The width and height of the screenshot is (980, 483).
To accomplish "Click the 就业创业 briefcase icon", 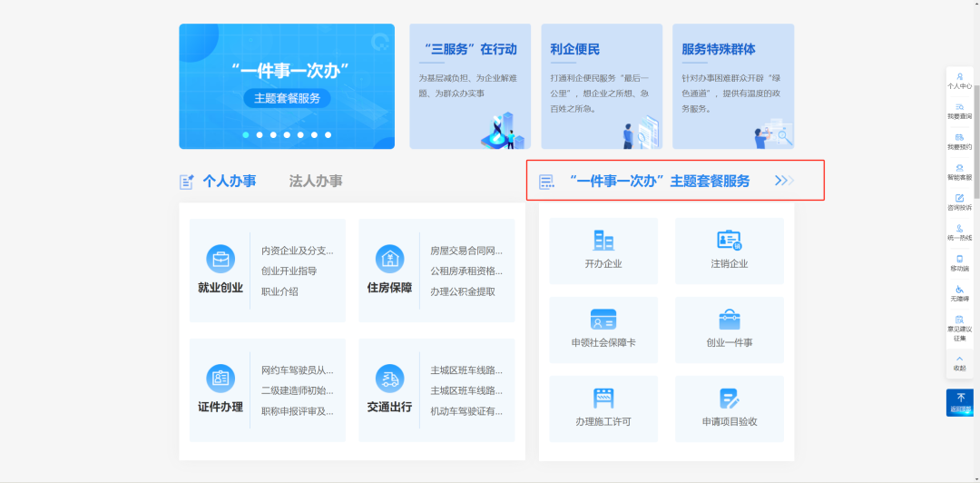I will pos(220,259).
